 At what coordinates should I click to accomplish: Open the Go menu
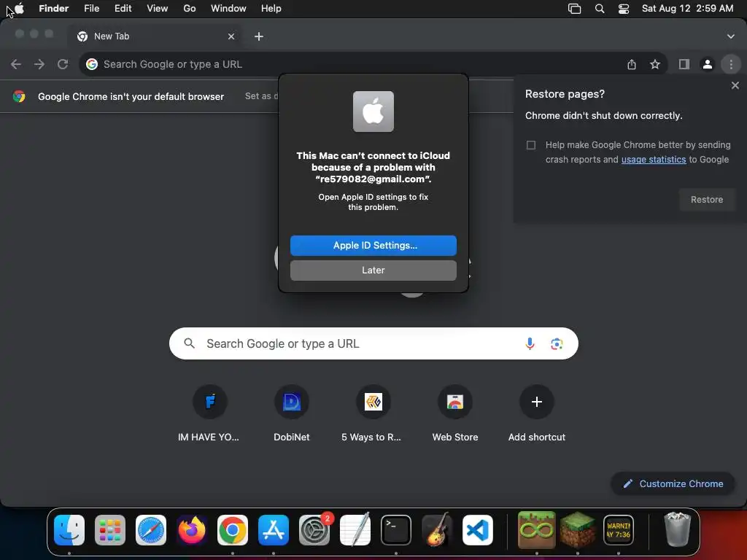pyautogui.click(x=190, y=8)
